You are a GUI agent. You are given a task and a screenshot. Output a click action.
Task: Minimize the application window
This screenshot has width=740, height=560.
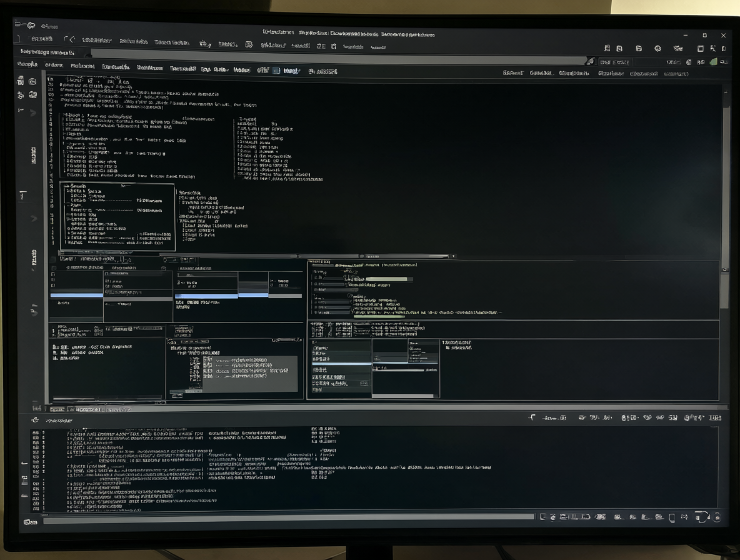click(686, 36)
